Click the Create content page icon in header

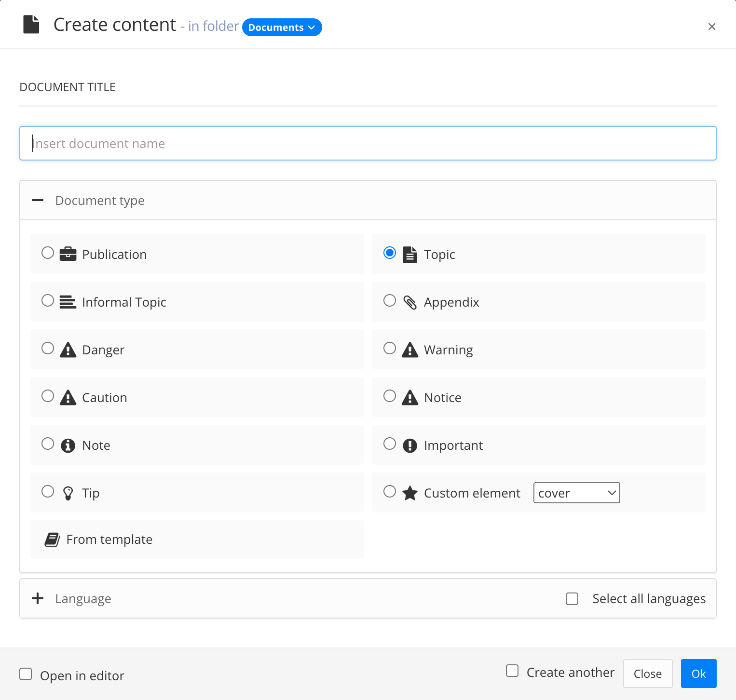[31, 24]
